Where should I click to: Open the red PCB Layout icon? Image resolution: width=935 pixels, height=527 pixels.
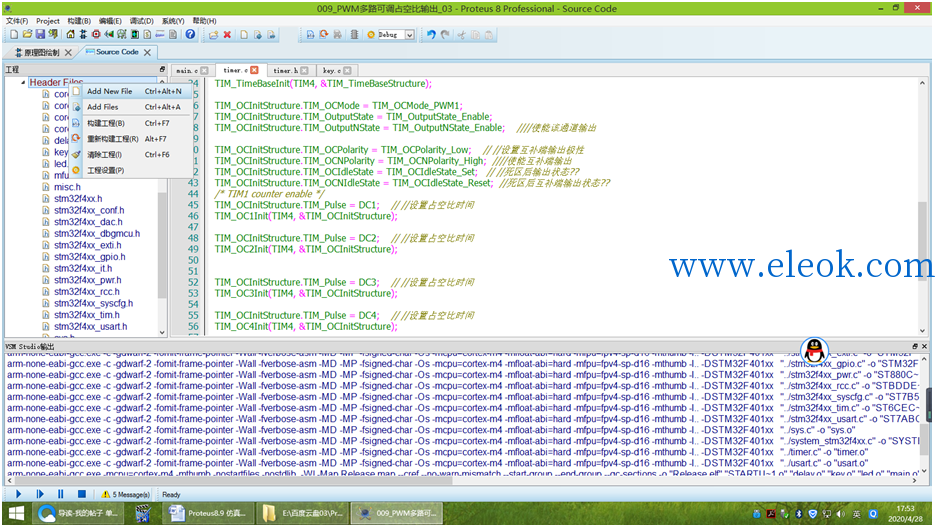click(96, 35)
